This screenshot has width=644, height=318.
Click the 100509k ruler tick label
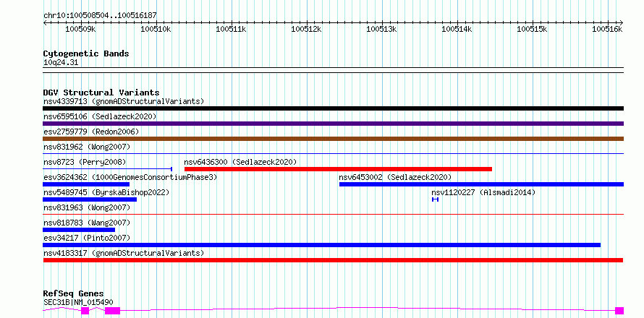coord(81,29)
